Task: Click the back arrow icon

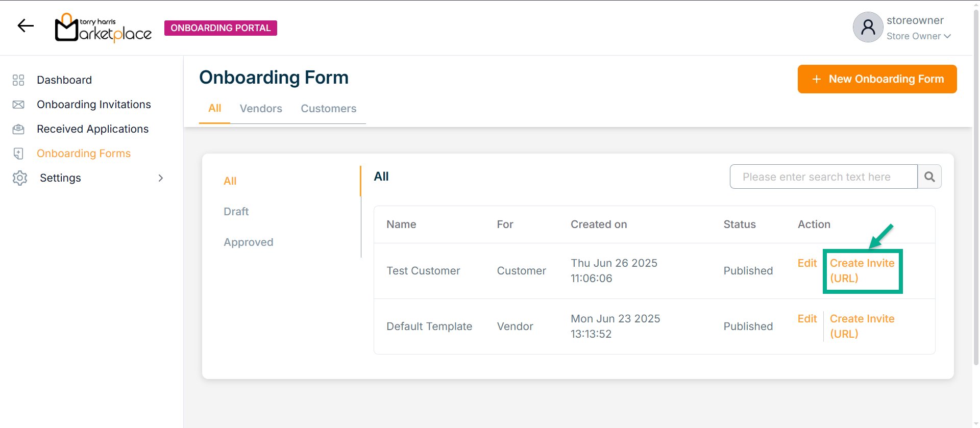Action: pos(26,26)
